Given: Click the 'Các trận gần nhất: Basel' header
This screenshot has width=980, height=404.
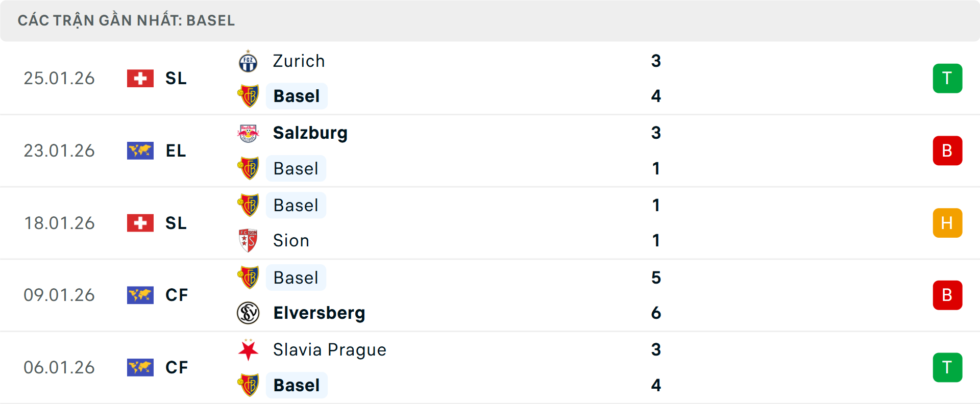Looking at the screenshot, I should point(126,20).
